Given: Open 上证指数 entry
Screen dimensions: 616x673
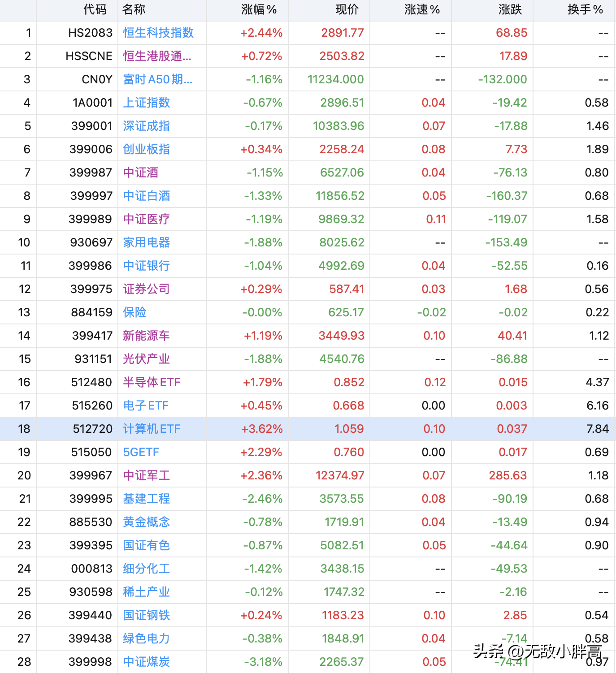Looking at the screenshot, I should 147,103.
